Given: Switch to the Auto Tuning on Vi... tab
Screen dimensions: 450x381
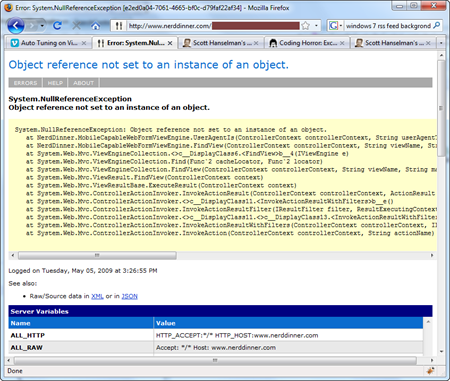Looking at the screenshot, I should [49, 43].
